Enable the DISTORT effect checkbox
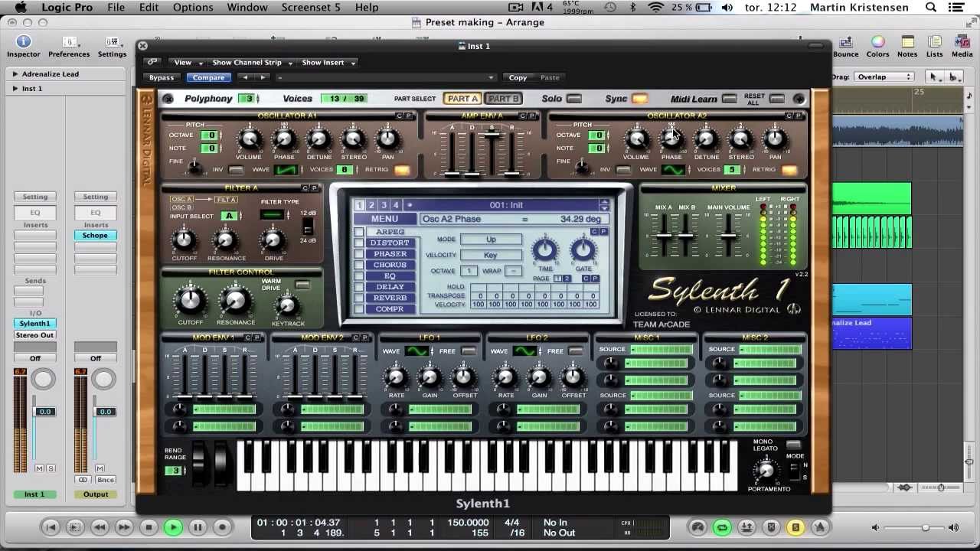This screenshot has height=551, width=980. (x=358, y=243)
